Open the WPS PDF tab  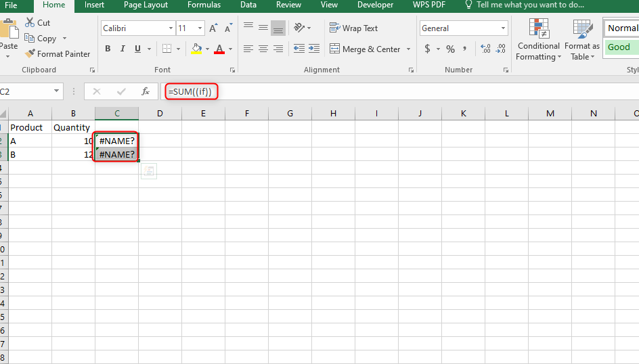pyautogui.click(x=428, y=5)
